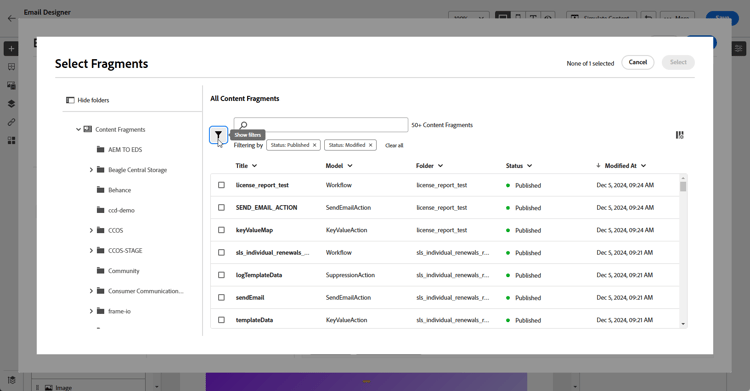
Task: Click the table scrollbar thumb
Action: click(x=683, y=187)
